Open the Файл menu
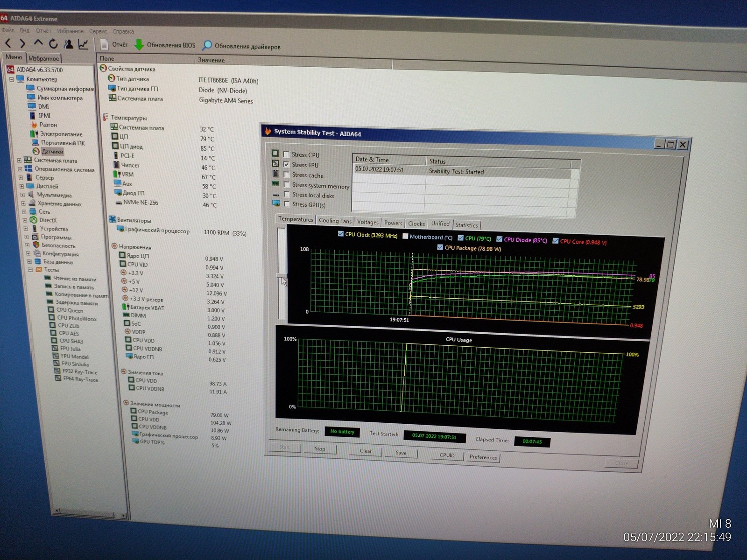Image resolution: width=747 pixels, height=560 pixels. coord(8,30)
